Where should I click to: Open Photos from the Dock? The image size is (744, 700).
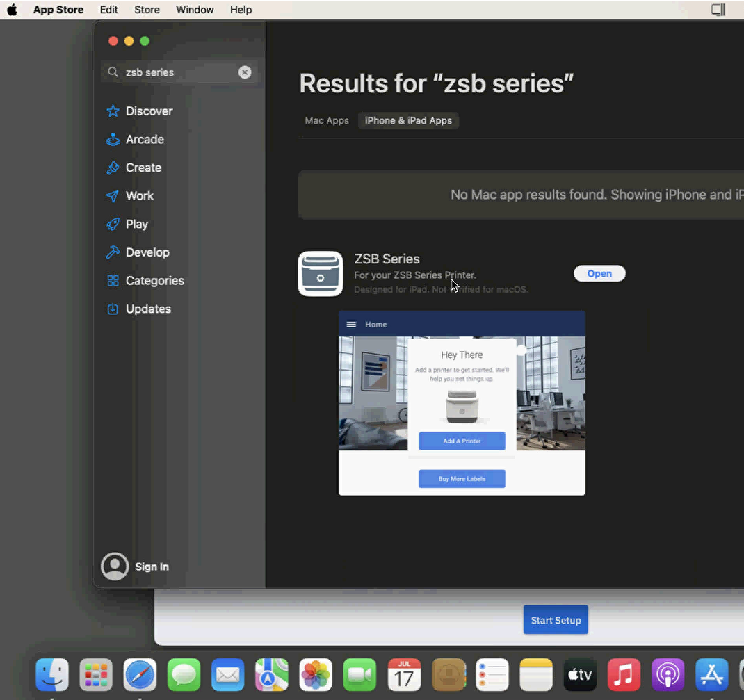[x=316, y=674]
